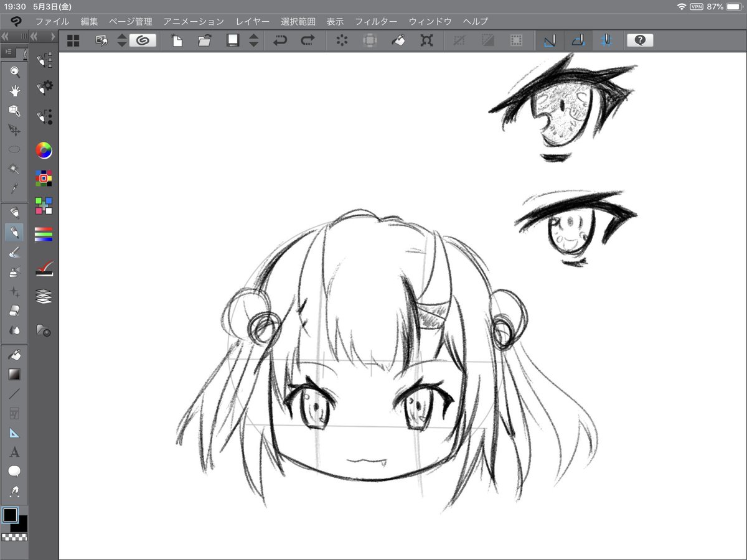
Task: Select the Eraser tool
Action: [14, 310]
